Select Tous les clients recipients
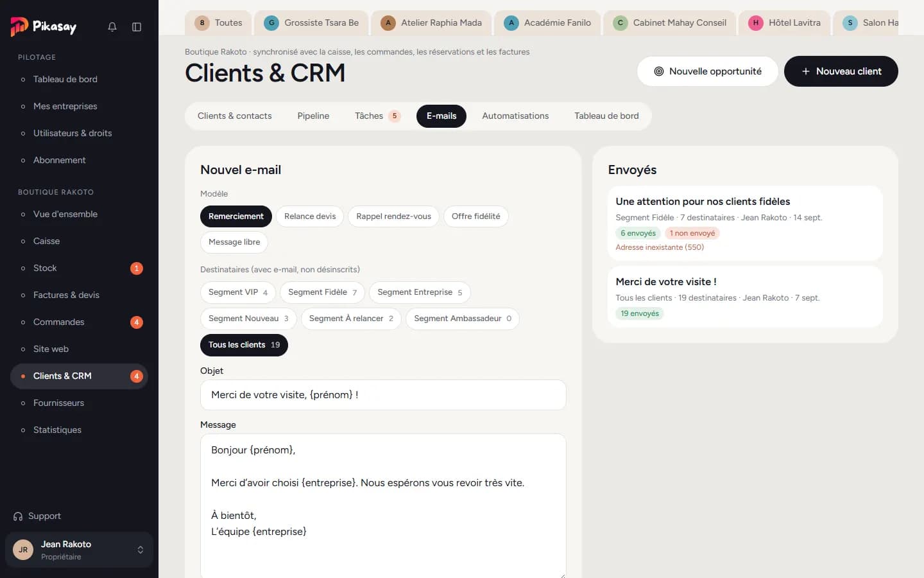This screenshot has width=924, height=578. tap(244, 345)
